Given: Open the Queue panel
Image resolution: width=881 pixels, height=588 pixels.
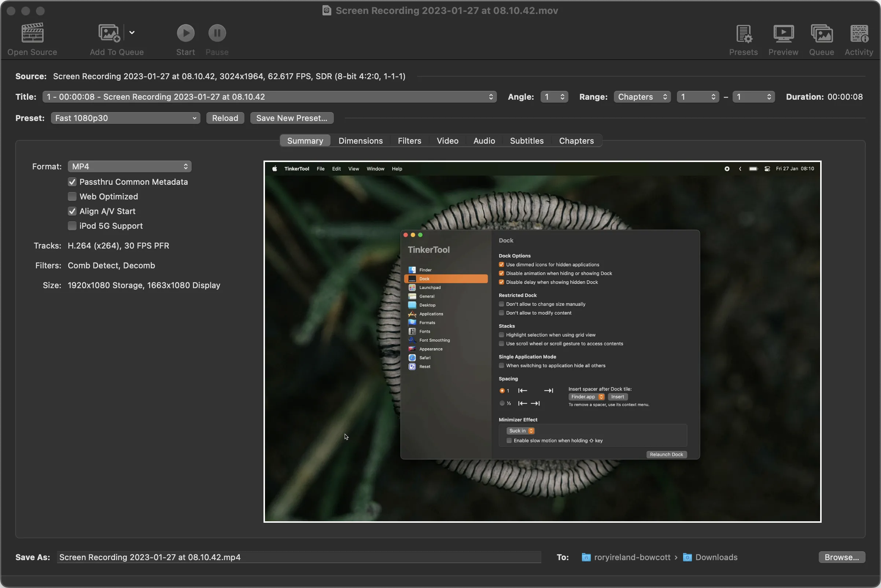Looking at the screenshot, I should pyautogui.click(x=821, y=37).
